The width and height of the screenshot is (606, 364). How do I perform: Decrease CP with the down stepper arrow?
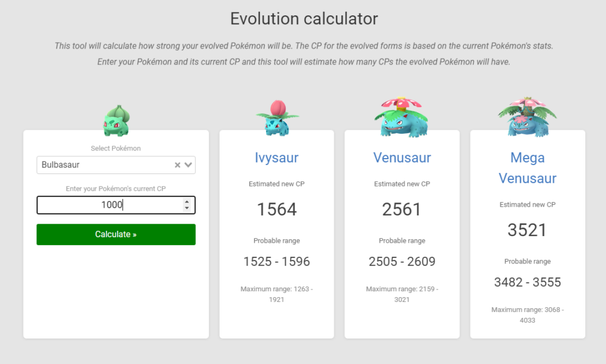187,208
